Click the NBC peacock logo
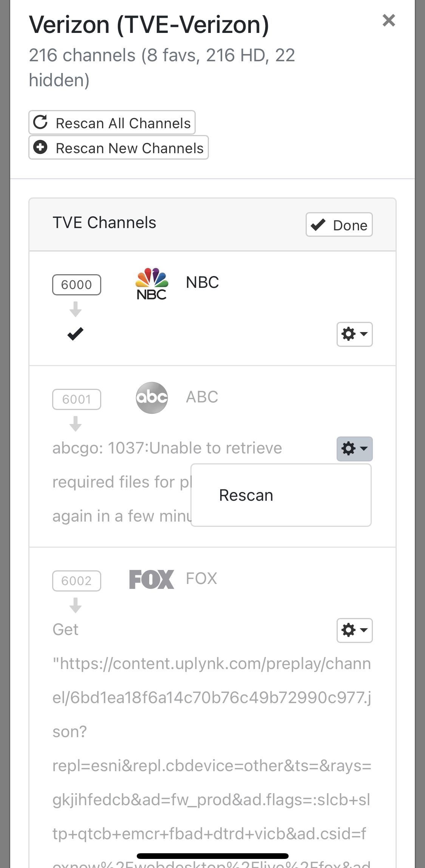 151,284
